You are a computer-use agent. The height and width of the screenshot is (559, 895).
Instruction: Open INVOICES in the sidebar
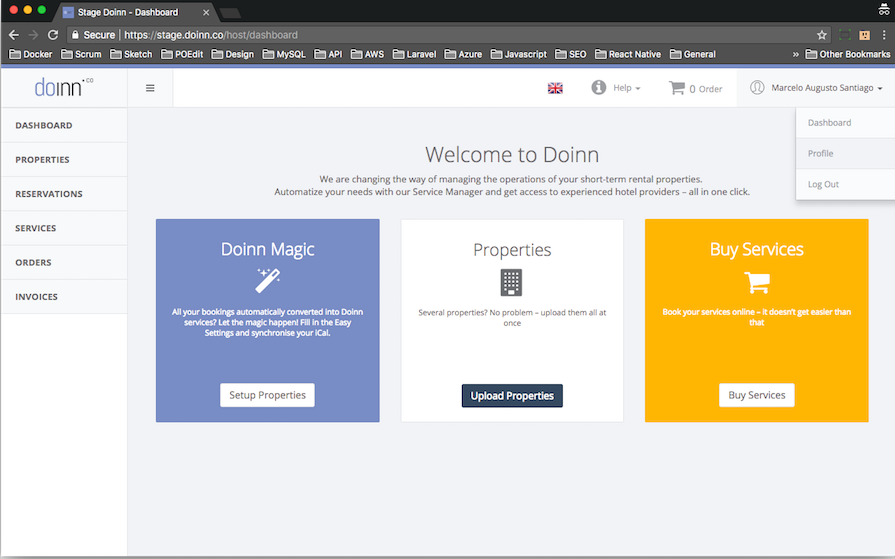64,296
